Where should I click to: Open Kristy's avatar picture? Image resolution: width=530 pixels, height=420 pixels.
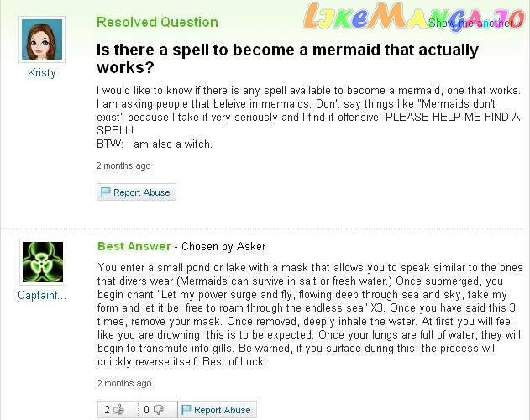click(x=41, y=39)
